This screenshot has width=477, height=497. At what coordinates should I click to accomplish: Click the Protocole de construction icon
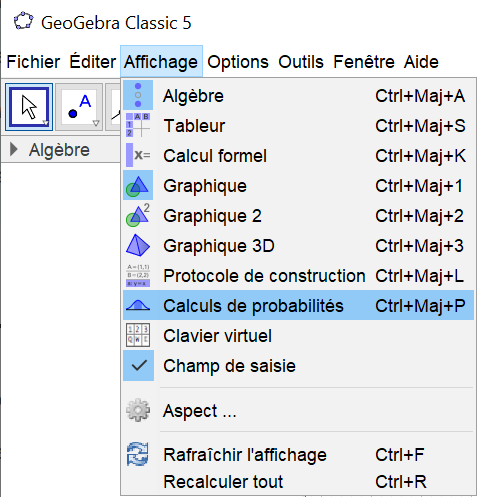pyautogui.click(x=138, y=275)
